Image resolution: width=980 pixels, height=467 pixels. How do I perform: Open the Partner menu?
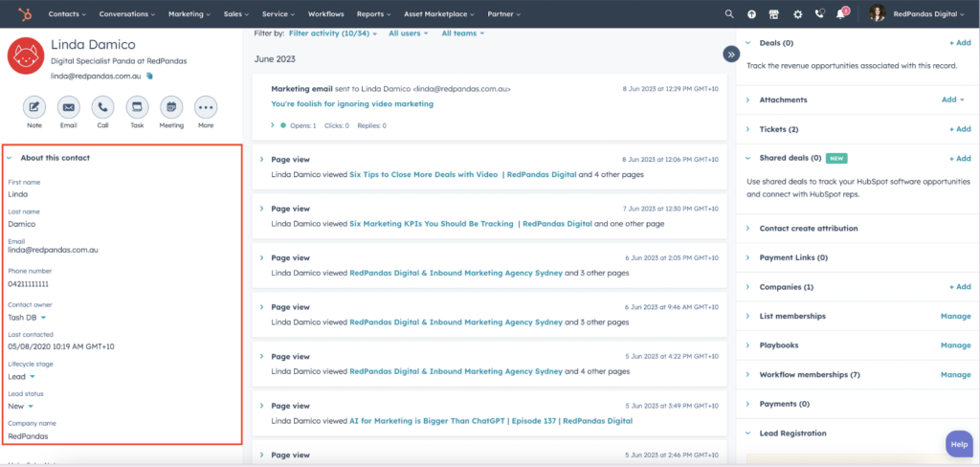[x=503, y=13]
